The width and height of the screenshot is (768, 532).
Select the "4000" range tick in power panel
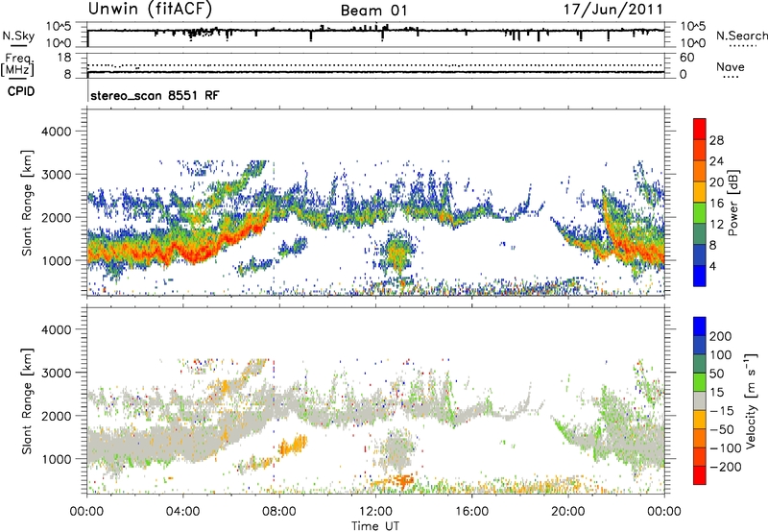56,132
